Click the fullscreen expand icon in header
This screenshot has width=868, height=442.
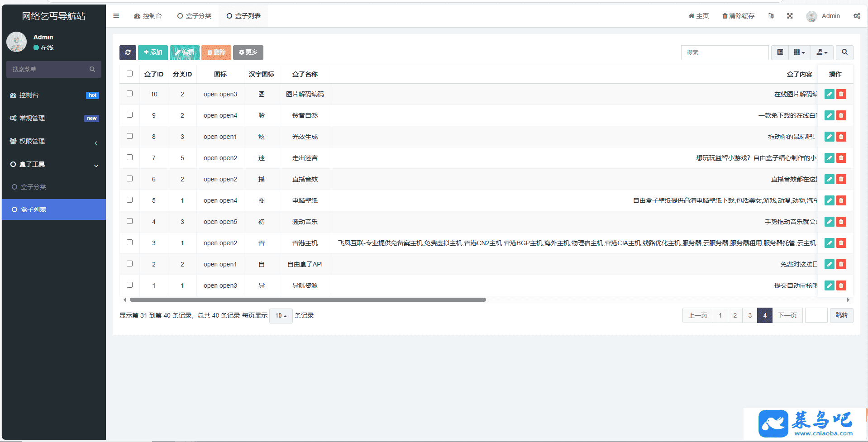(x=790, y=16)
